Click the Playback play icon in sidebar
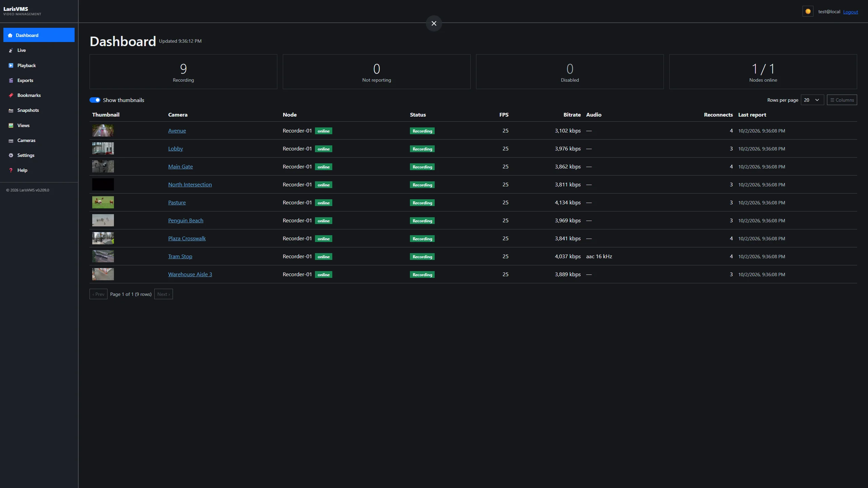 11,65
